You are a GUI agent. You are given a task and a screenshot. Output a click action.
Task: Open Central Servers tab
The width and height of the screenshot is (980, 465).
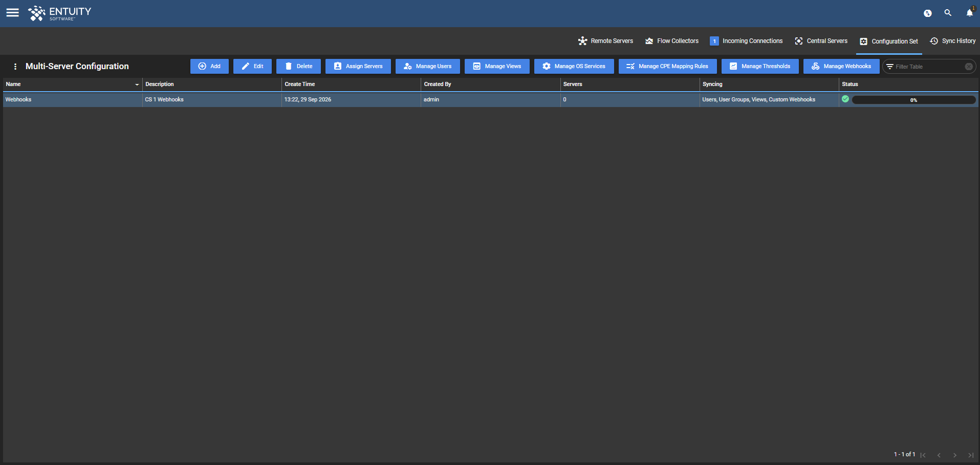click(x=821, y=41)
